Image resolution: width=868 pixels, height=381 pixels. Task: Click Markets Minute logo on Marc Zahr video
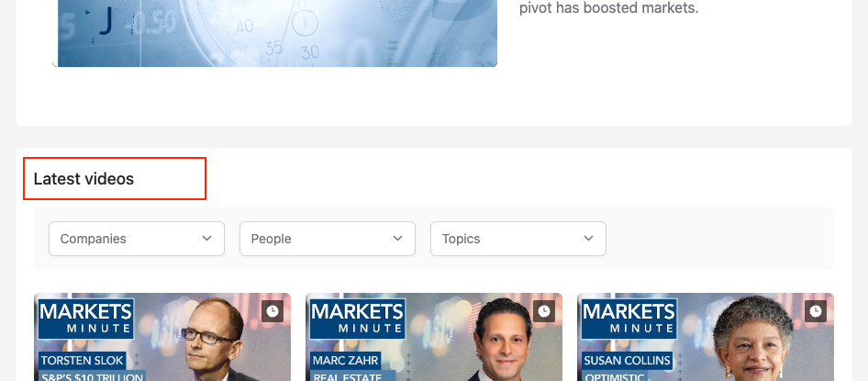tap(358, 319)
